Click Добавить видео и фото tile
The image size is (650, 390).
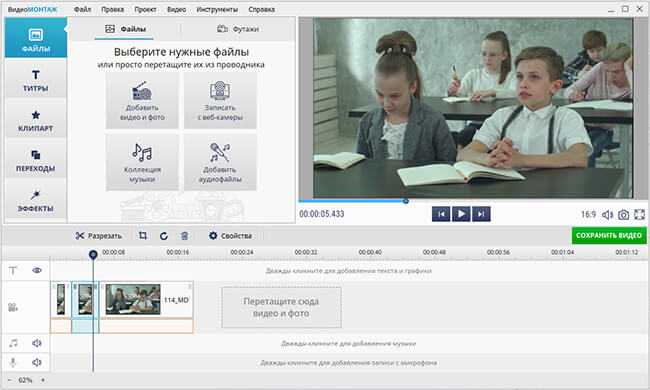(142, 100)
